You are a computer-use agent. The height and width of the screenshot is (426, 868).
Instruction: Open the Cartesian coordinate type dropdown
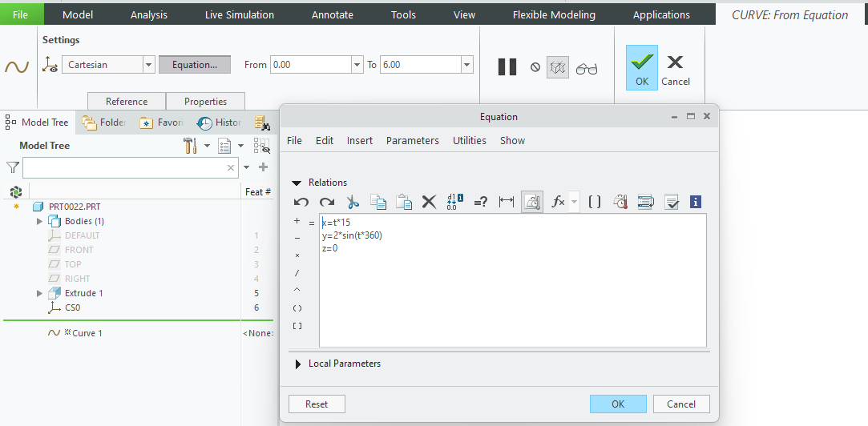(x=148, y=65)
